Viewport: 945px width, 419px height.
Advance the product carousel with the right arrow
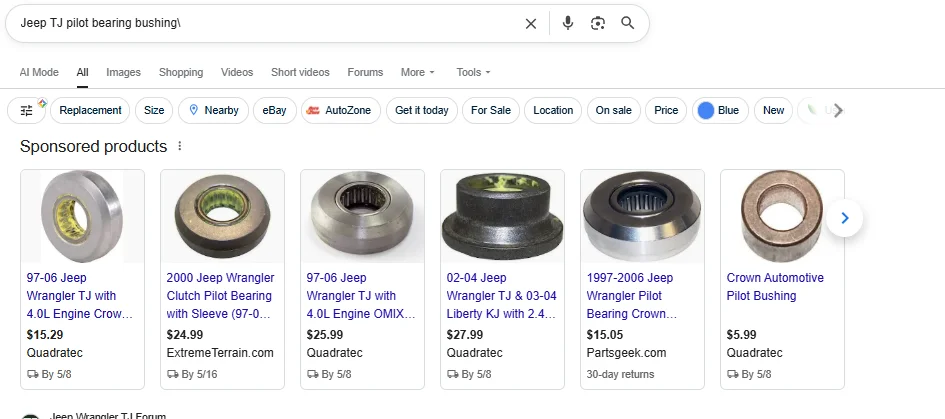pos(844,218)
